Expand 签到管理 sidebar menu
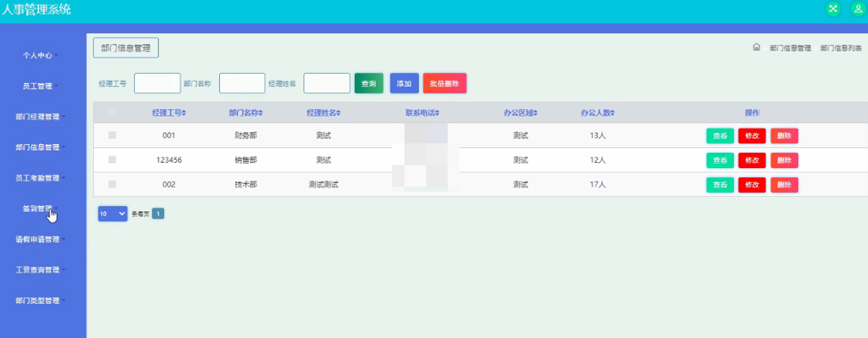Viewport: 868px width, 338px height. [41, 208]
